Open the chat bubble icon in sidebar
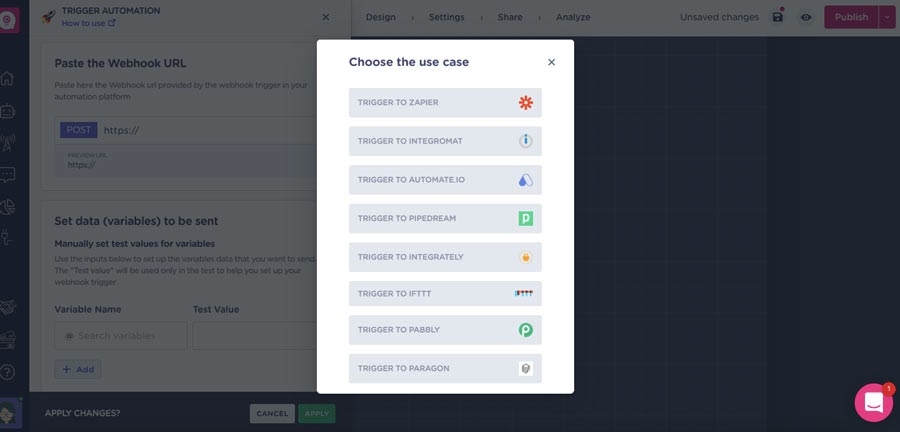This screenshot has height=432, width=900. click(7, 175)
